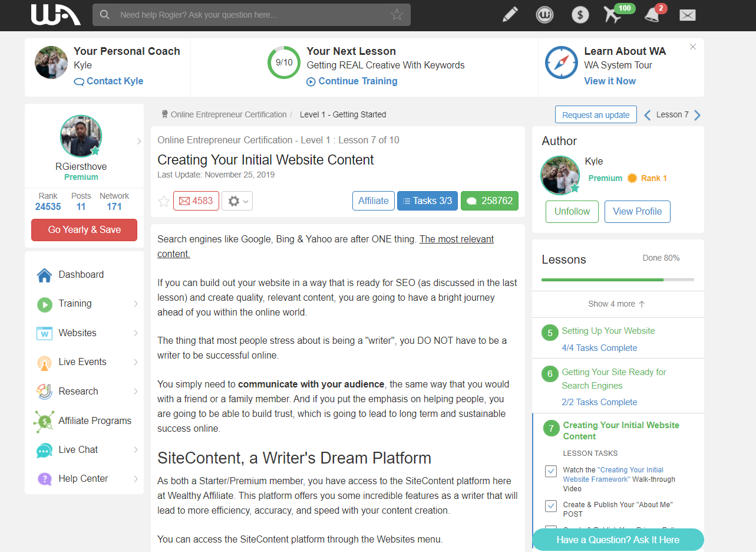The height and width of the screenshot is (552, 756).
Task: Click Contact Kyle link
Action: 108,81
